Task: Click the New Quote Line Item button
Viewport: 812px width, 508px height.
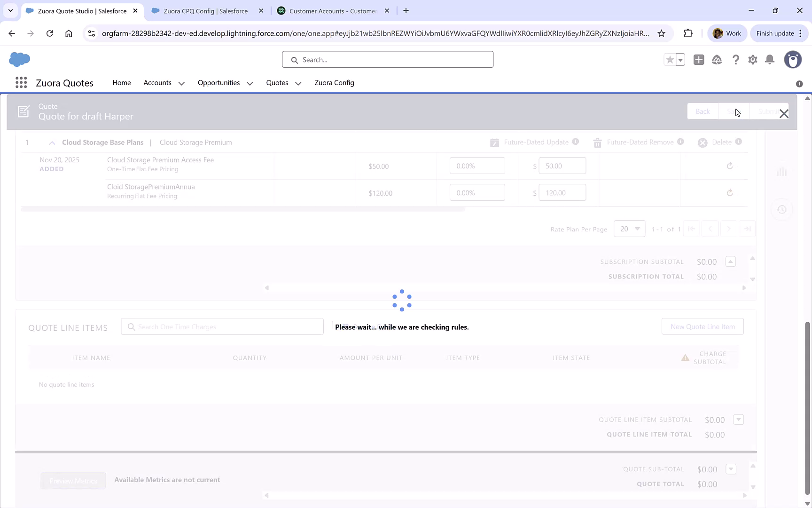Action: (x=702, y=326)
